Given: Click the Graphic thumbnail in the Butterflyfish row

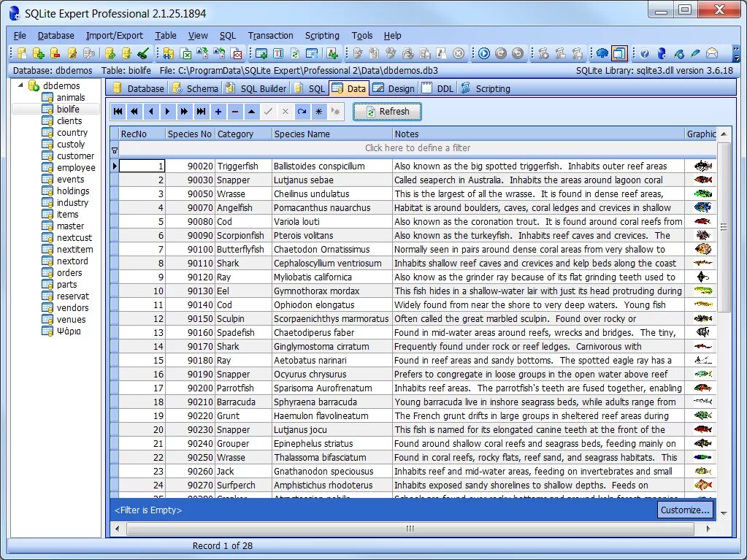Looking at the screenshot, I should [702, 249].
